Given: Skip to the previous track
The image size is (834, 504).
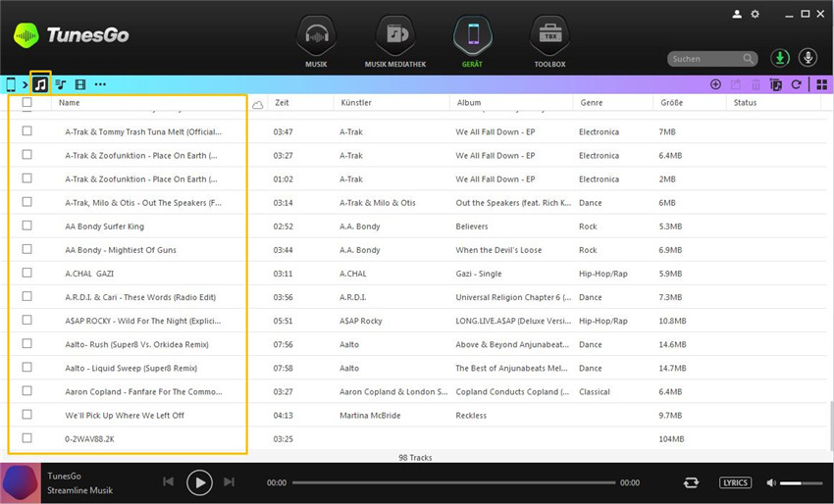Looking at the screenshot, I should coord(168,481).
